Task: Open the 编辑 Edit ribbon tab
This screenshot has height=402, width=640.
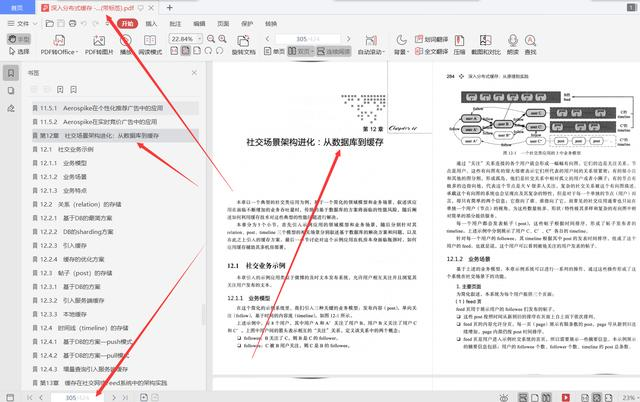Action: [199, 24]
